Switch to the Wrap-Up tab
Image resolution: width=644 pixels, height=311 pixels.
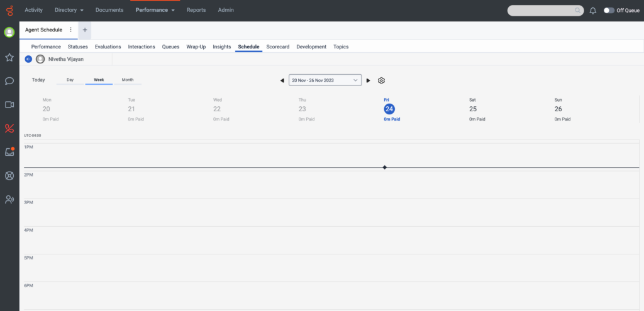pos(196,46)
